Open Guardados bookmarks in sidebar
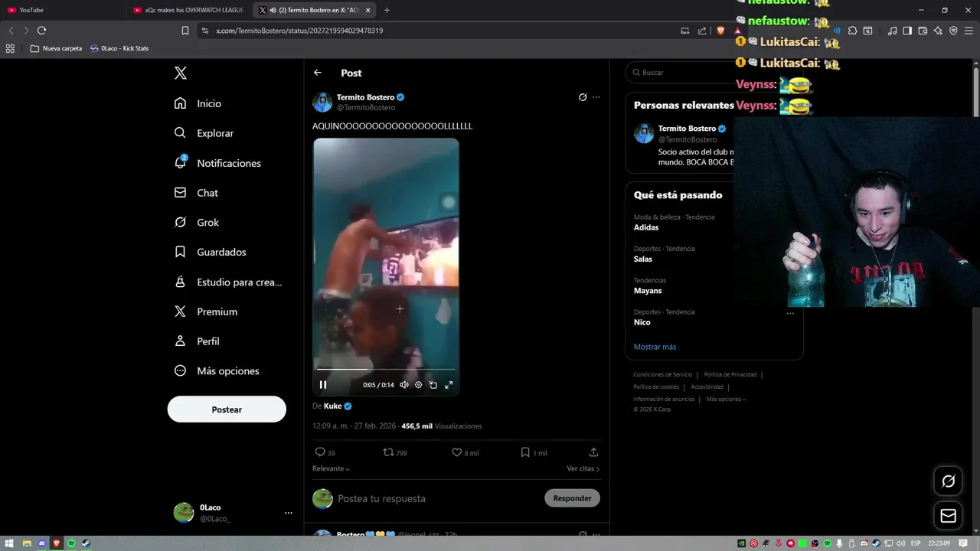Screen dimensions: 980x551 click(211, 252)
